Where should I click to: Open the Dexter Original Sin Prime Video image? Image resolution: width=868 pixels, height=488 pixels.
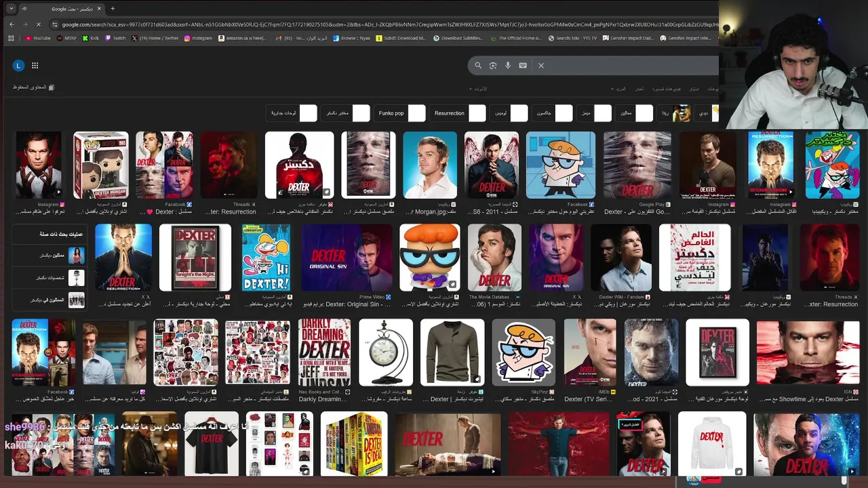point(347,258)
